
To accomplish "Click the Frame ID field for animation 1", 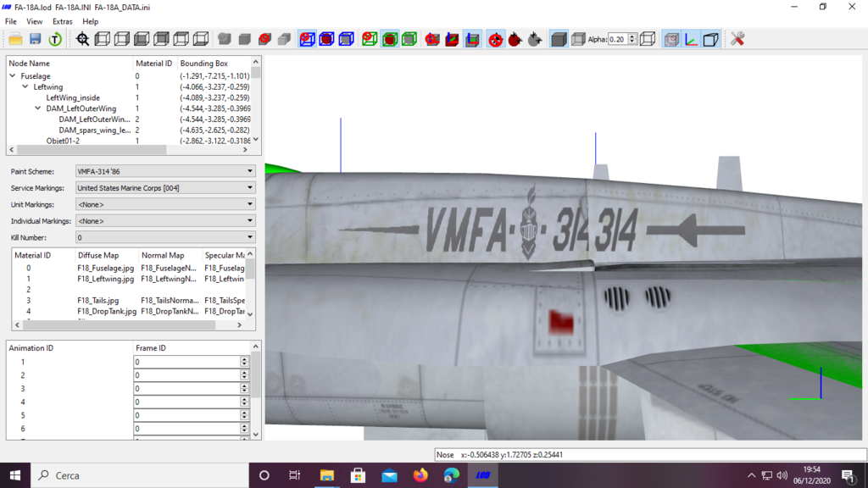I will coord(187,362).
